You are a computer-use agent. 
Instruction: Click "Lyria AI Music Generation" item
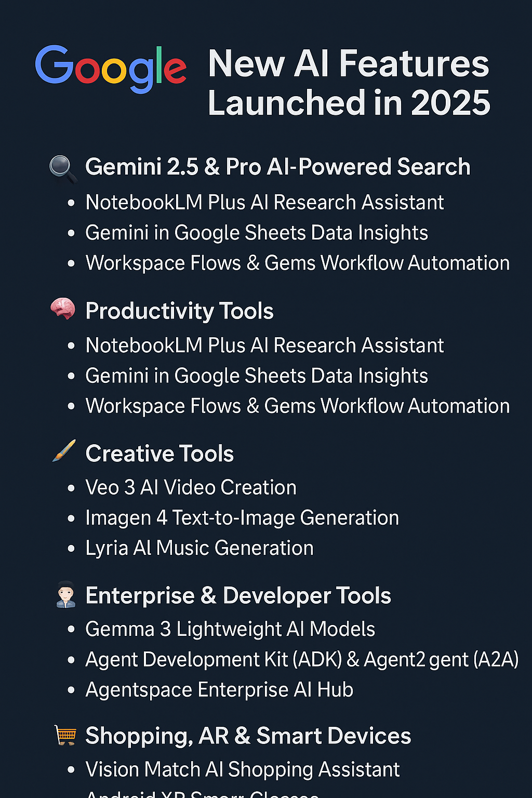pos(199,548)
